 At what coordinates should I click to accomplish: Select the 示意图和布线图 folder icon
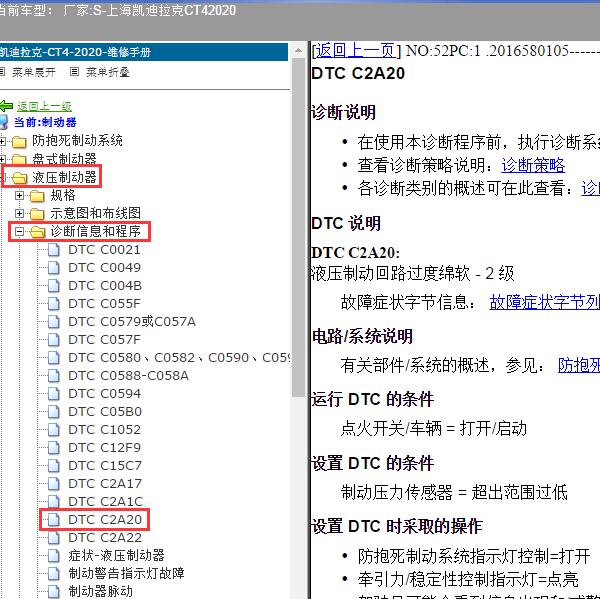[37, 214]
